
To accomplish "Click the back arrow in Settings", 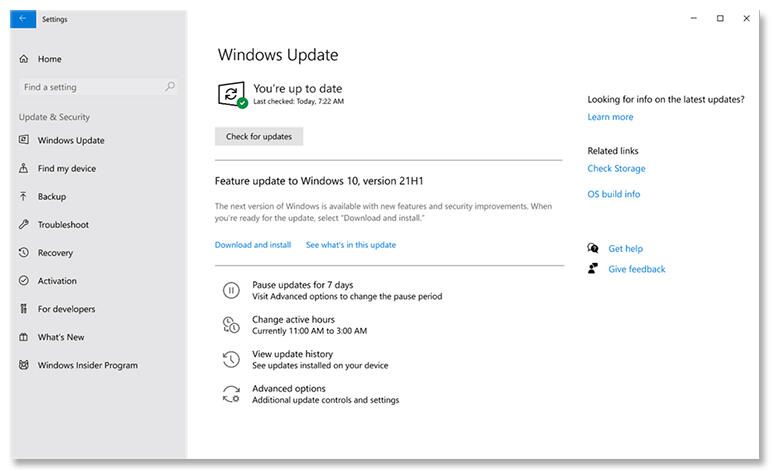I will point(23,19).
